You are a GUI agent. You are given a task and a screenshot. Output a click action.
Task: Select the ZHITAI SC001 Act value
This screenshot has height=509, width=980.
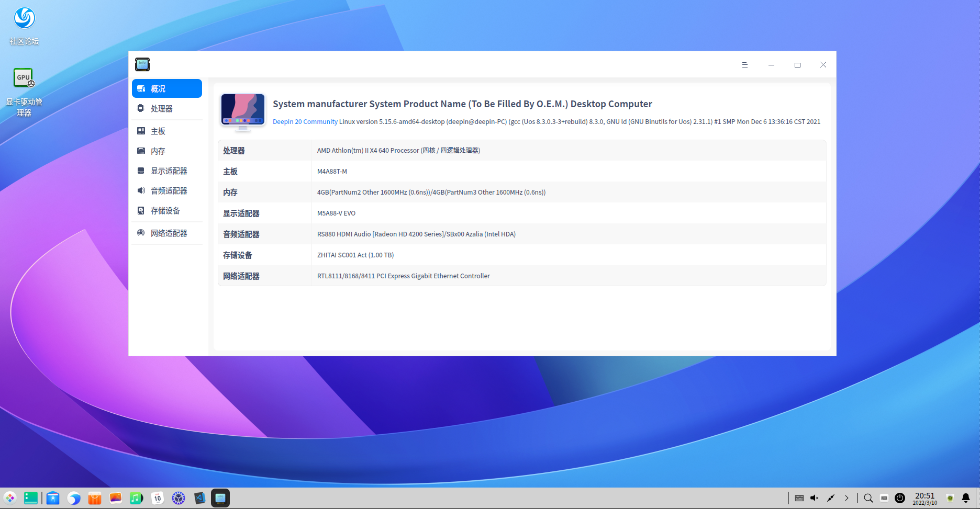tap(355, 255)
